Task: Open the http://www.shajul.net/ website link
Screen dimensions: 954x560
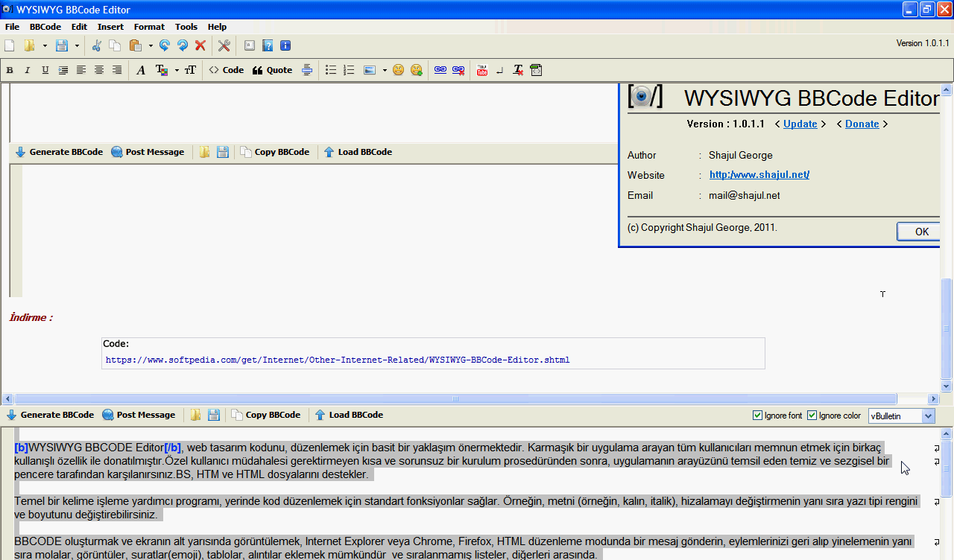Action: 759,175
